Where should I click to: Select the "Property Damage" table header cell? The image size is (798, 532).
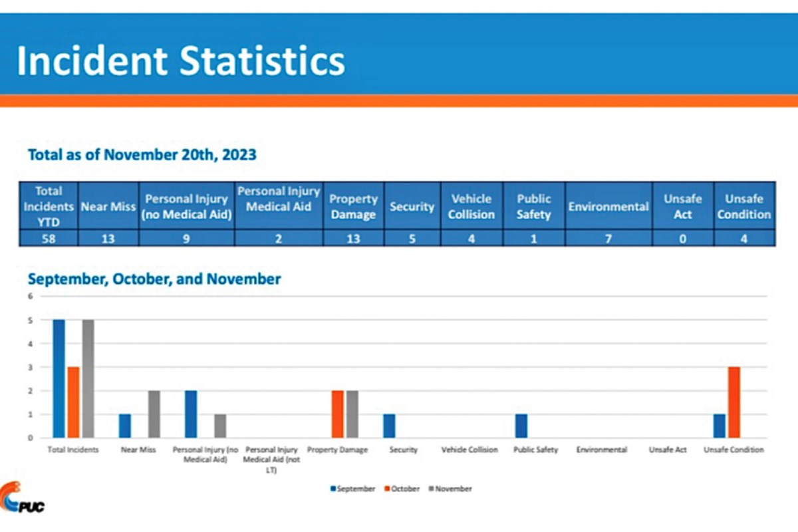coord(353,206)
